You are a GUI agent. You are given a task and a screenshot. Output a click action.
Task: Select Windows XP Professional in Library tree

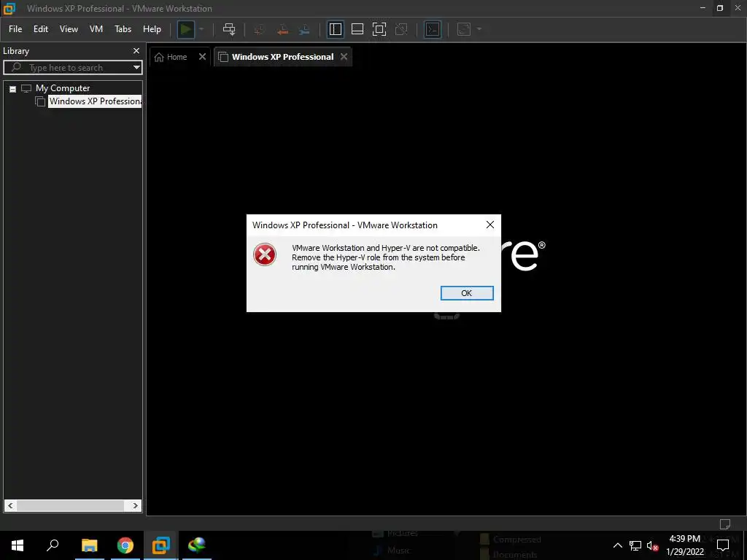95,101
